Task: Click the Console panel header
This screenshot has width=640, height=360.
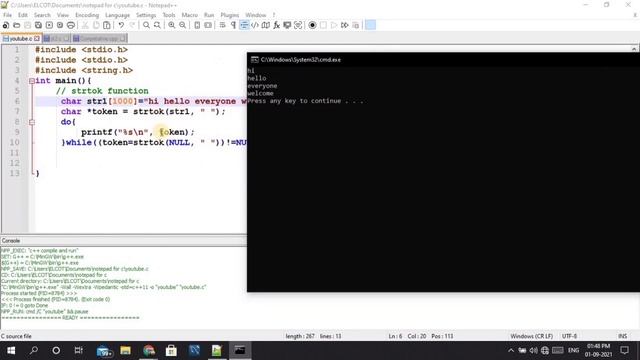Action: click(x=123, y=241)
